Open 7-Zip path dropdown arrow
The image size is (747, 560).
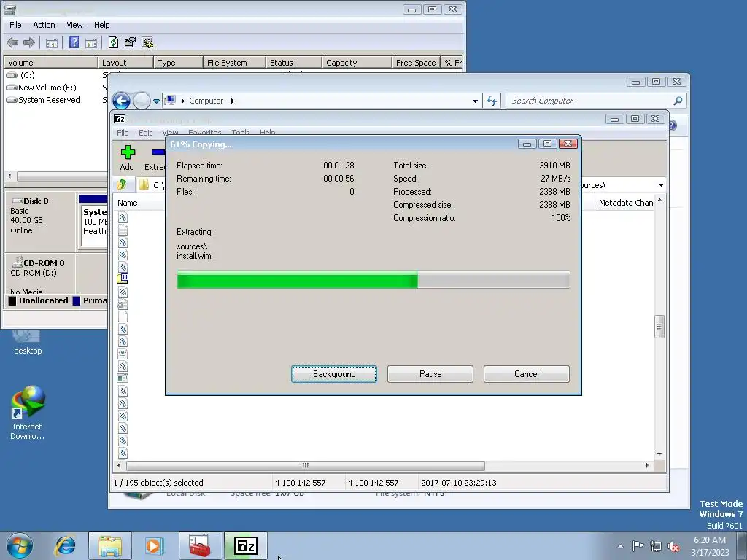point(661,184)
